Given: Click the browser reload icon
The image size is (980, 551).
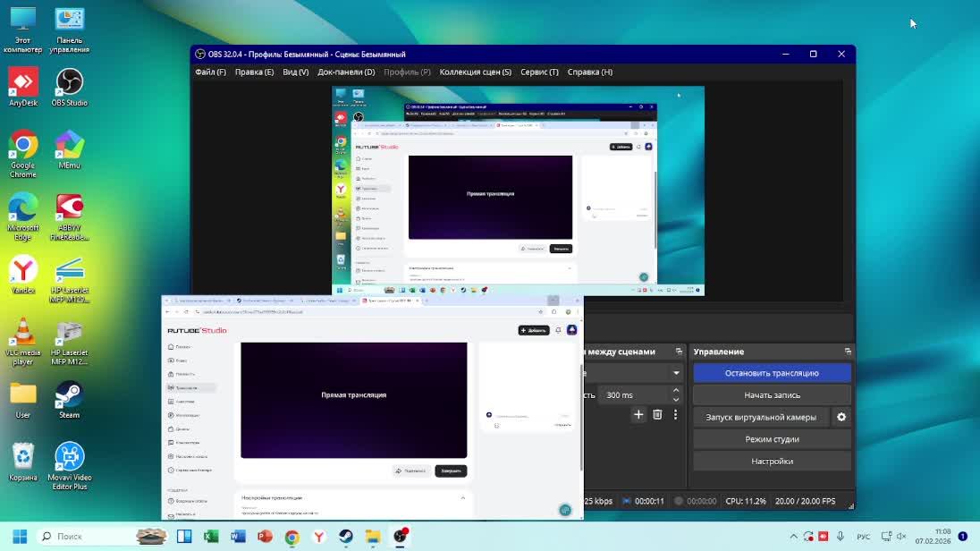Looking at the screenshot, I should coord(186,311).
